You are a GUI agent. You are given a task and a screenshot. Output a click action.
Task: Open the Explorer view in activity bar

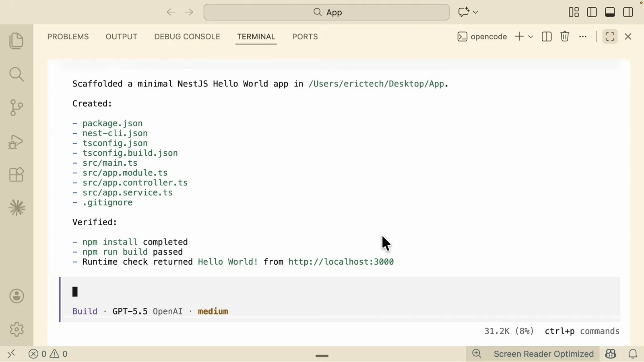pyautogui.click(x=17, y=41)
